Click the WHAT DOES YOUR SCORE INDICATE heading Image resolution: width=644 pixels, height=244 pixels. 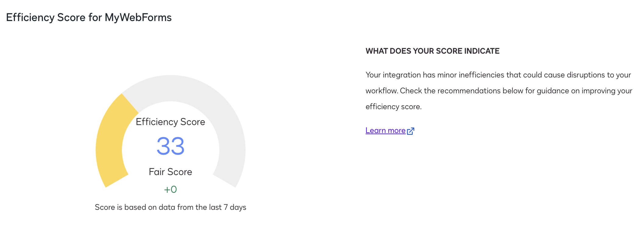432,51
